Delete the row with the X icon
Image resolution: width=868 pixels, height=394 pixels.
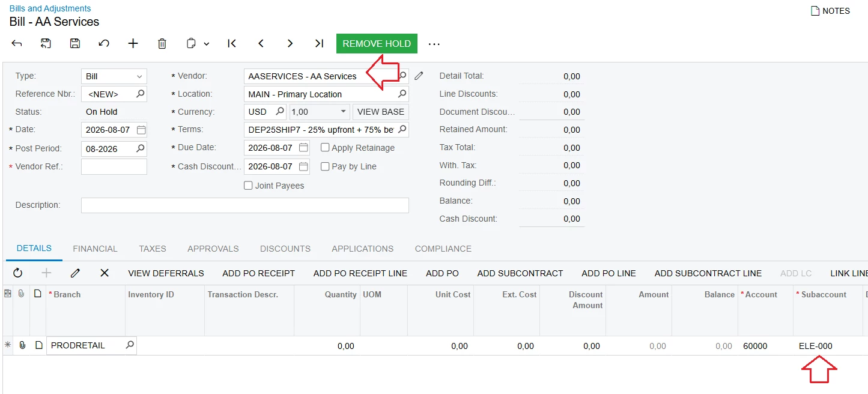click(x=105, y=273)
